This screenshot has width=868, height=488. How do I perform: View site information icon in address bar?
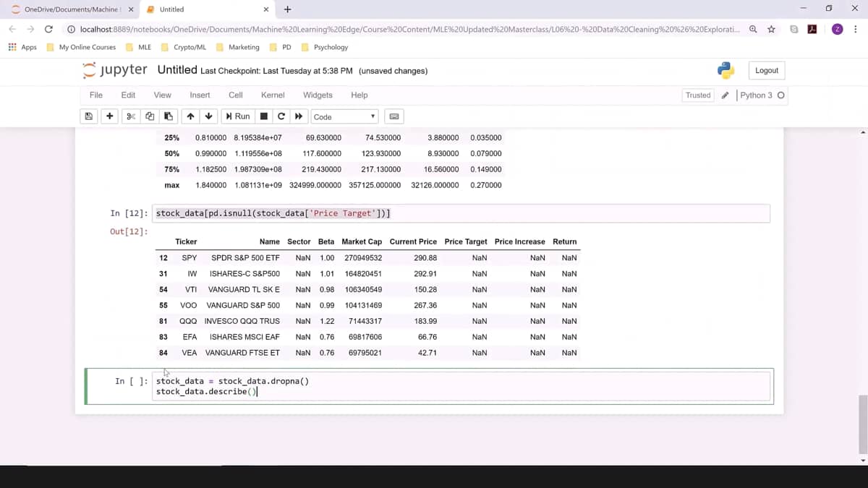coord(72,29)
